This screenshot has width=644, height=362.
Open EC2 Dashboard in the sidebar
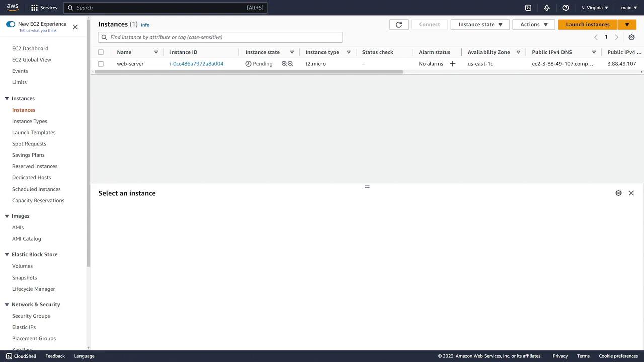point(30,48)
